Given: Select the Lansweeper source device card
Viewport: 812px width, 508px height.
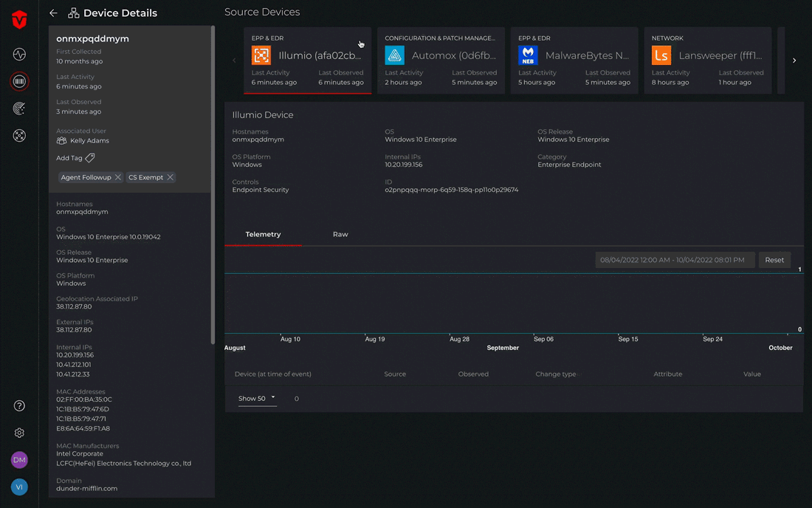Looking at the screenshot, I should pyautogui.click(x=707, y=61).
